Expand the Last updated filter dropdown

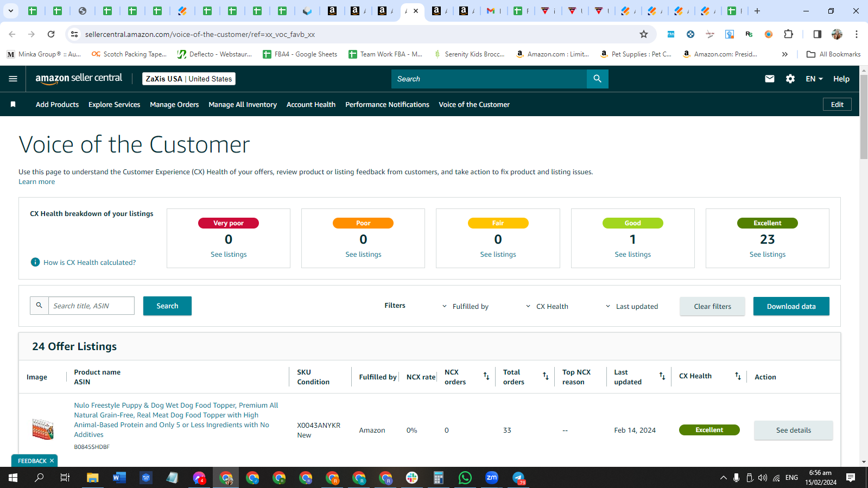click(631, 306)
